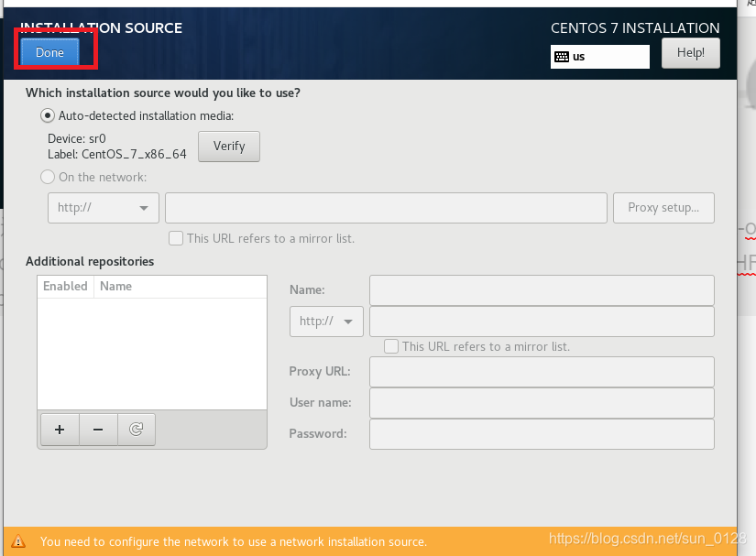
Task: Click the Proxy URL input field
Action: (542, 372)
